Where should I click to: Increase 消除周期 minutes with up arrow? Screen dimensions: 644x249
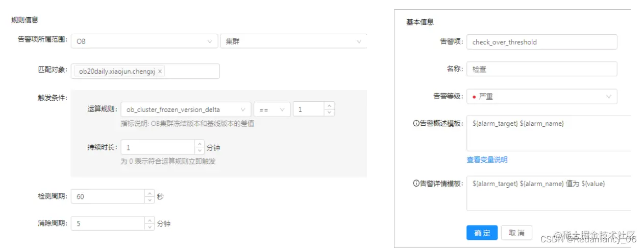150,220
